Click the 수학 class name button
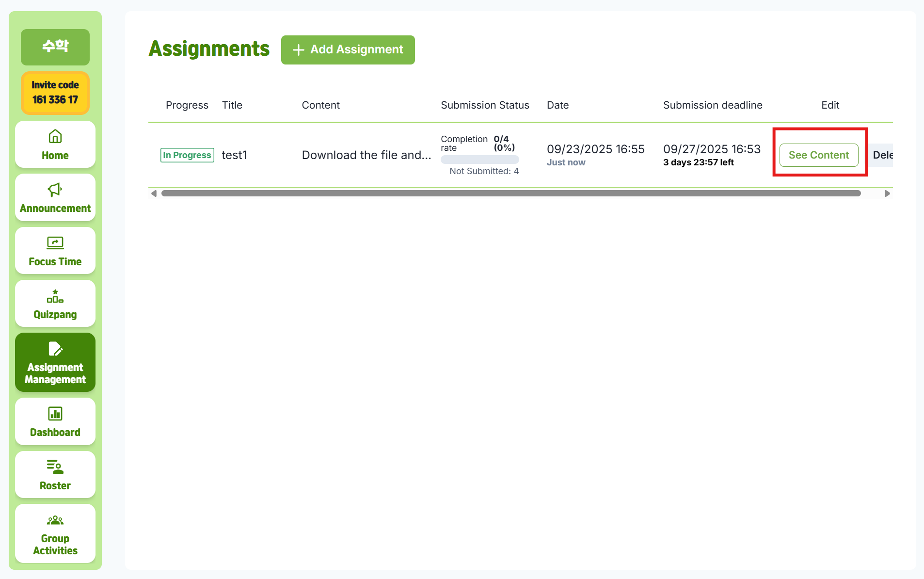The image size is (924, 579). [55, 47]
